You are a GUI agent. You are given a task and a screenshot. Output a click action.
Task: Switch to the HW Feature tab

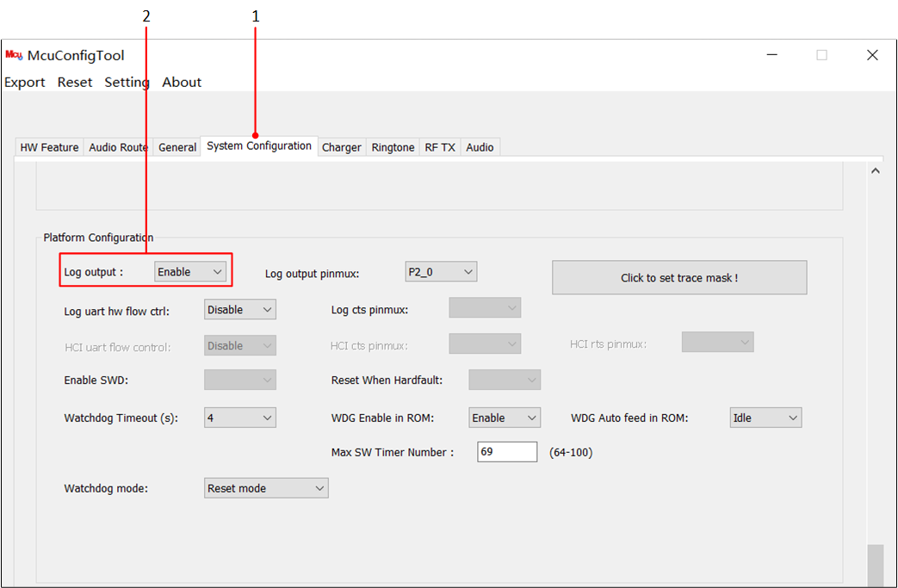pos(49,147)
